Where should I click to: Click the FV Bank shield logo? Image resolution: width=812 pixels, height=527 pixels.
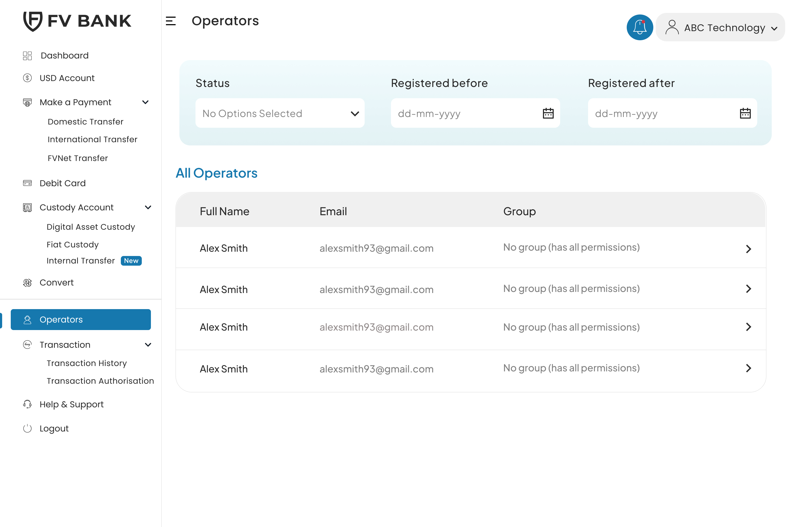click(x=33, y=21)
